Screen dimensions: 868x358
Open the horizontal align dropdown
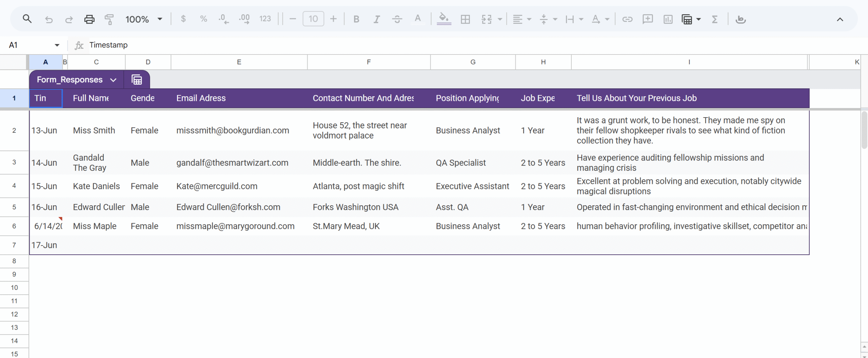521,19
